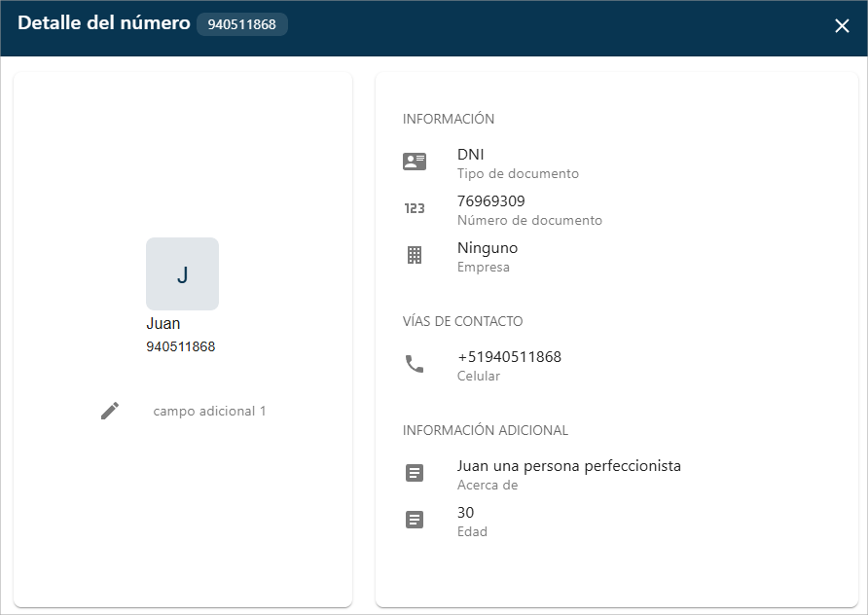Click the 940511868 badge in header
Screen dimensions: 868x615
pos(242,24)
